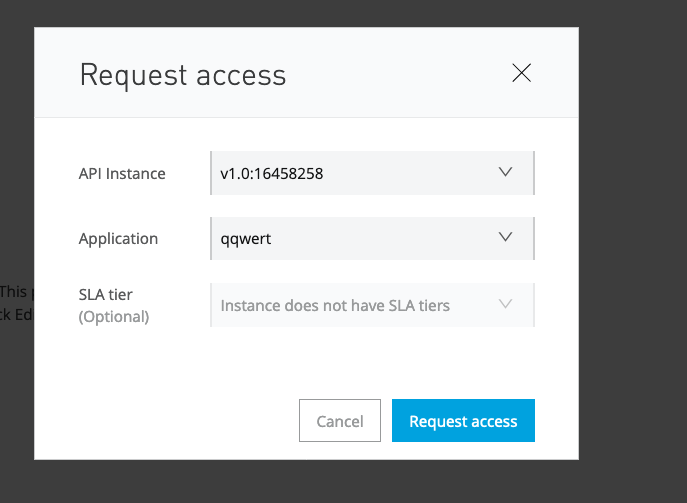Click the Application field label
This screenshot has width=687, height=503.
click(x=118, y=239)
